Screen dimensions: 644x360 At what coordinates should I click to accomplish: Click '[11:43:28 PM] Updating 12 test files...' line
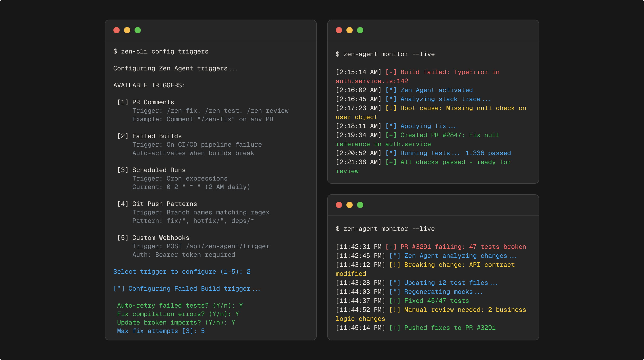417,283
